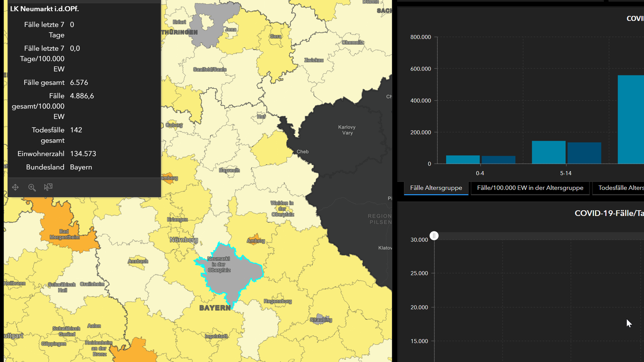Click the Saalfeld/Saale map label
The width and height of the screenshot is (644, 362).
point(210,69)
